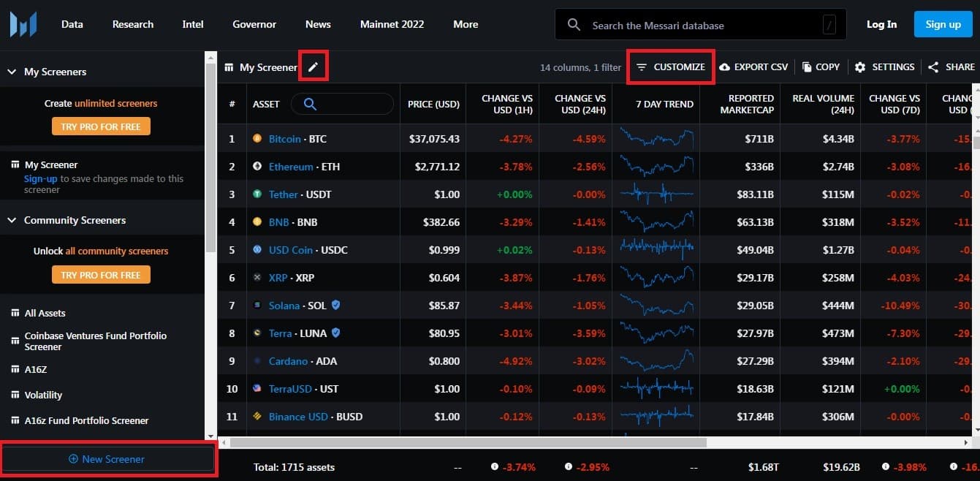Image resolution: width=980 pixels, height=481 pixels.
Task: Click the Ethereum coin icon
Action: click(257, 166)
